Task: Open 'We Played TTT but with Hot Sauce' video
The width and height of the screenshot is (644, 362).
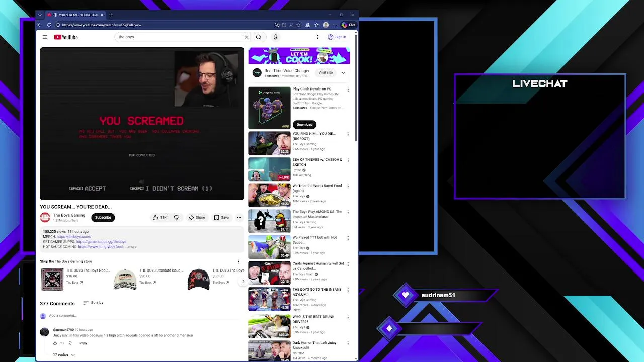Action: [269, 247]
